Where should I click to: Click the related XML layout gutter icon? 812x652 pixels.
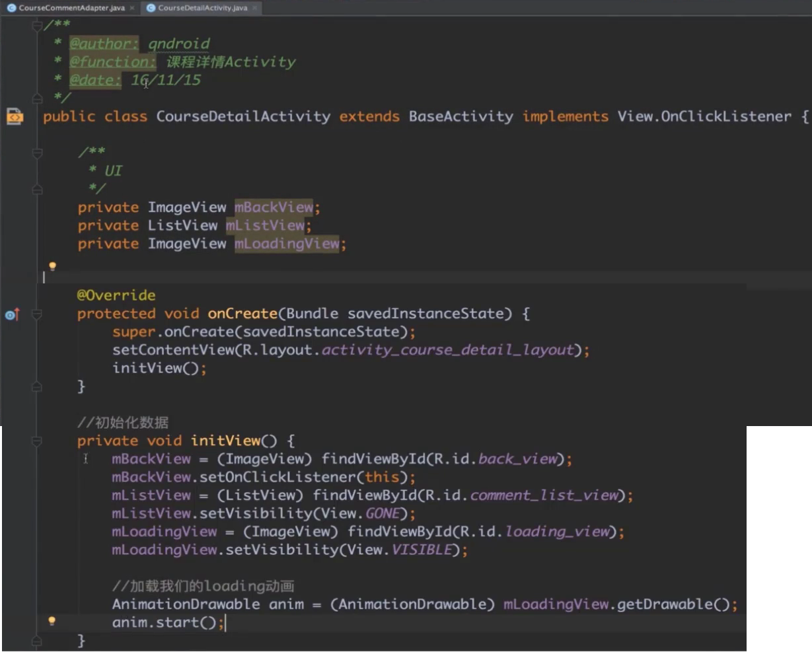coord(15,117)
